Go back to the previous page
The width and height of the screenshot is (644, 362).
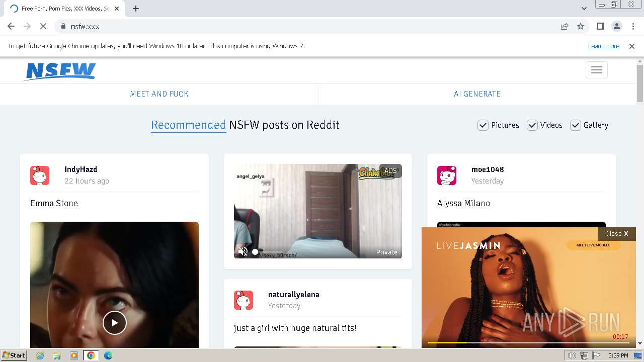point(11,26)
